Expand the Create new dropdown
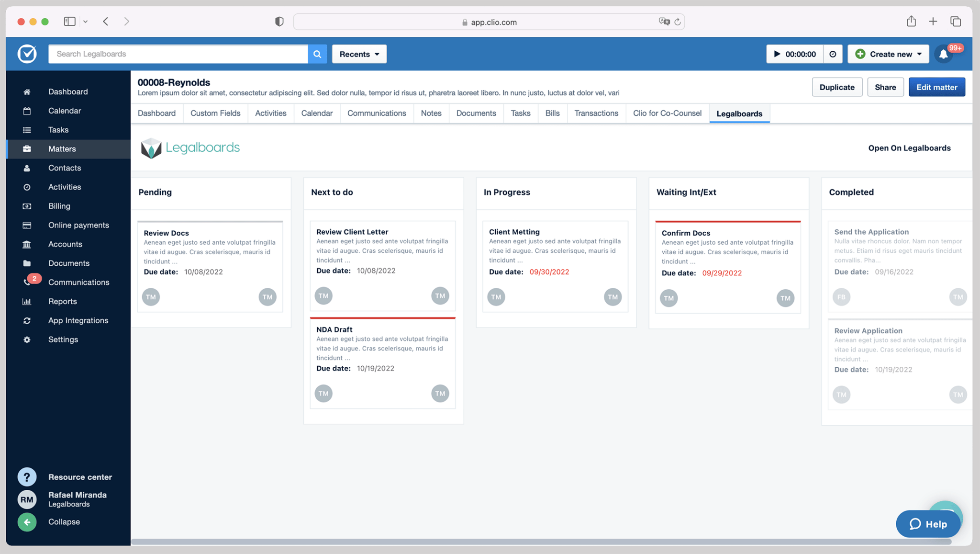Viewport: 980px width, 554px height. click(888, 54)
